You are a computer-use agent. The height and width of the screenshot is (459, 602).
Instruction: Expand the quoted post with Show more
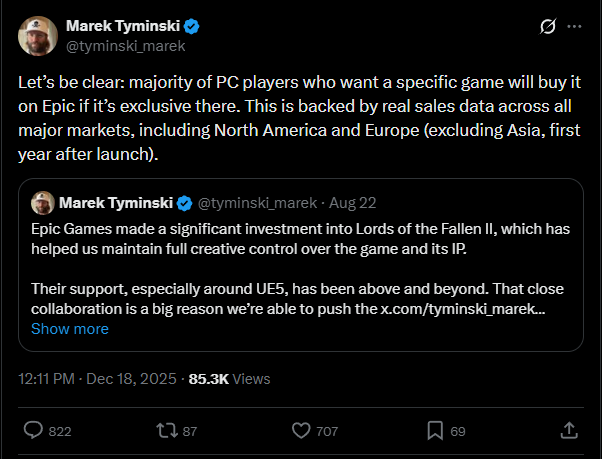click(70, 328)
